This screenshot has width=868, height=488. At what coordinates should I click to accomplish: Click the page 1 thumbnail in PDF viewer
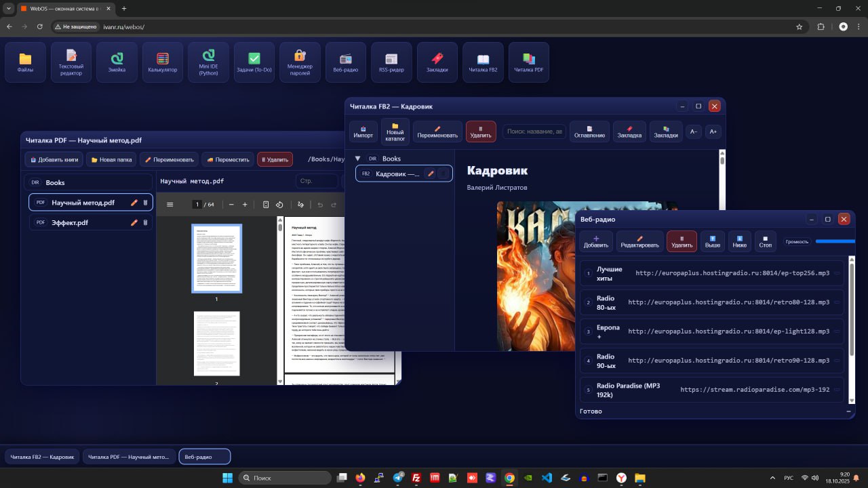(x=216, y=258)
